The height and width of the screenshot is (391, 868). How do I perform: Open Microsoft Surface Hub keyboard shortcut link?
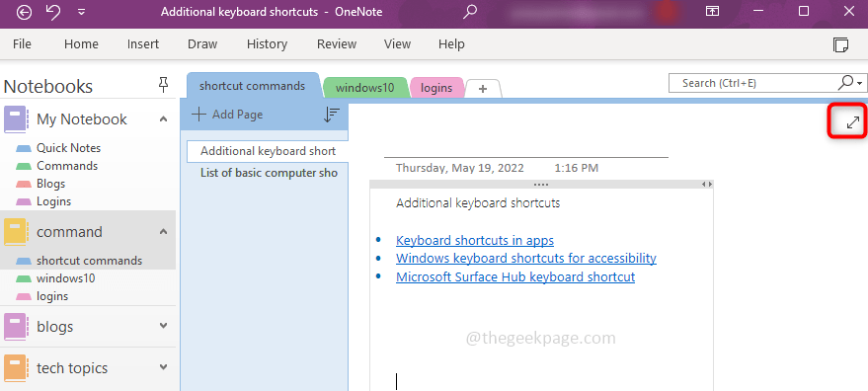pos(515,276)
